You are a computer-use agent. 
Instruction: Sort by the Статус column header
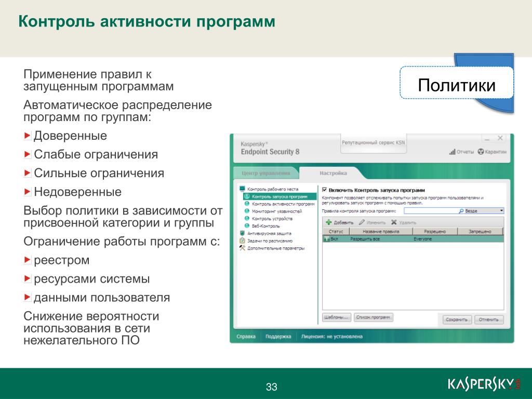click(x=336, y=231)
